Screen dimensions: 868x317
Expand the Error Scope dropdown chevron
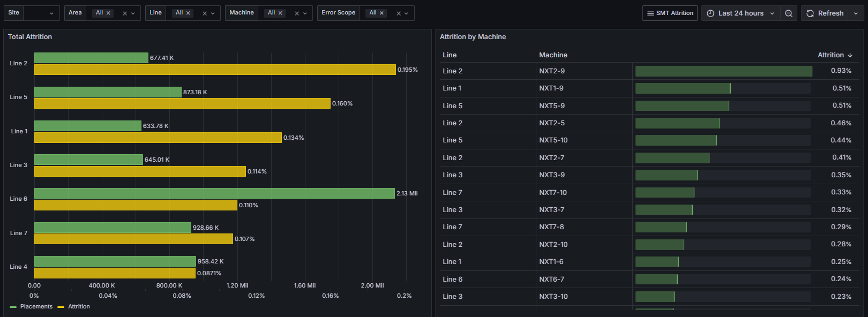click(407, 13)
